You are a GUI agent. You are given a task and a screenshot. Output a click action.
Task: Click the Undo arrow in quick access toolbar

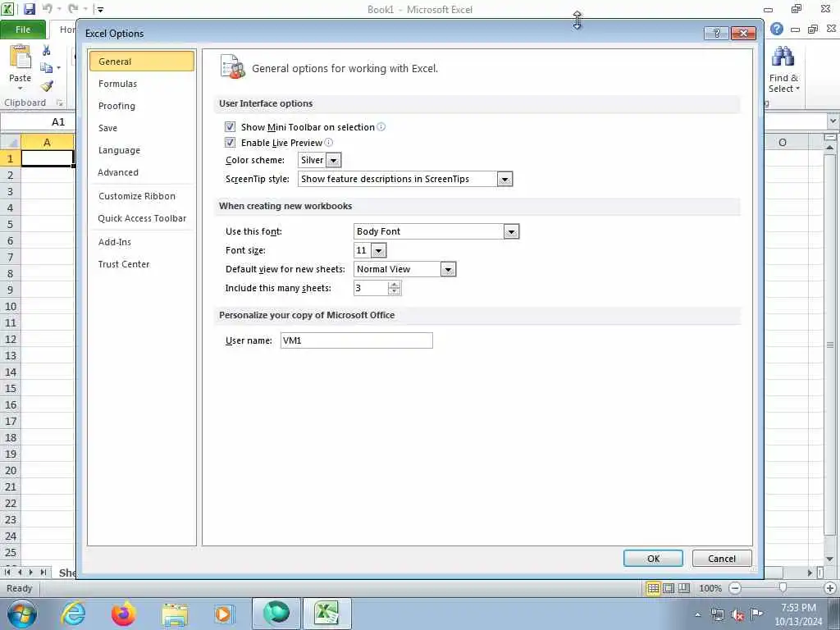pyautogui.click(x=47, y=8)
